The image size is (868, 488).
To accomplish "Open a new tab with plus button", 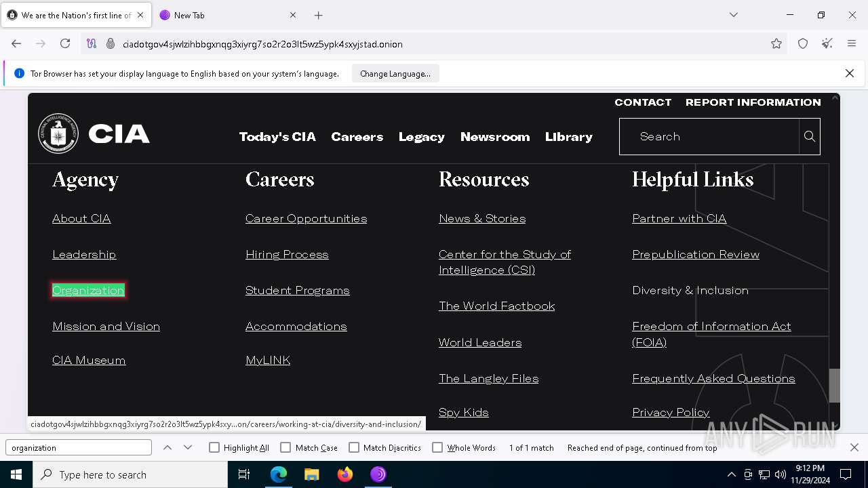I will tap(319, 15).
